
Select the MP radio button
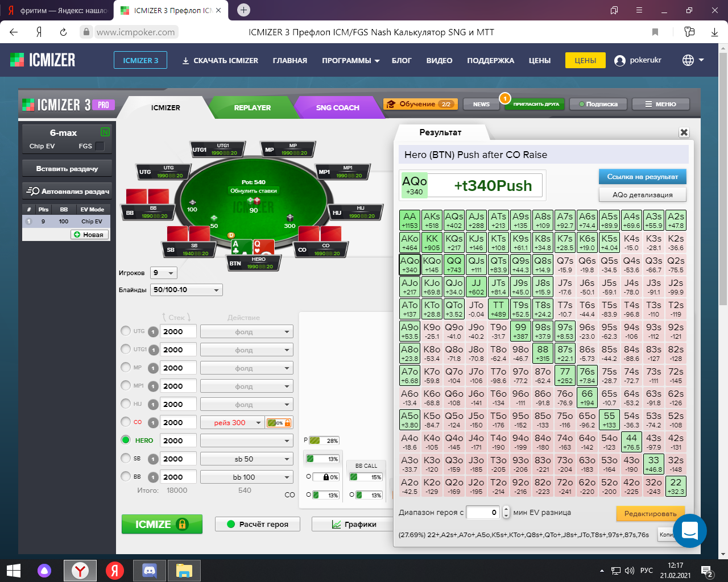coord(126,367)
